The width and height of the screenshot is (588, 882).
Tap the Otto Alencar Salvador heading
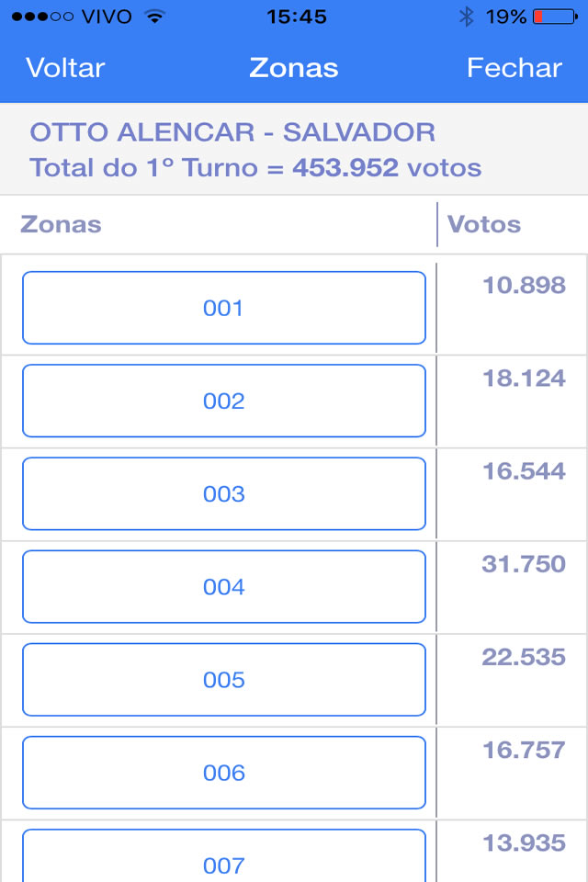[x=232, y=132]
